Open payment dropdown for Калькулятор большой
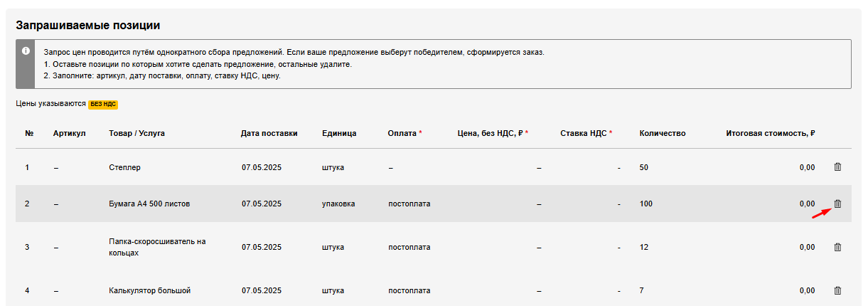 (409, 290)
